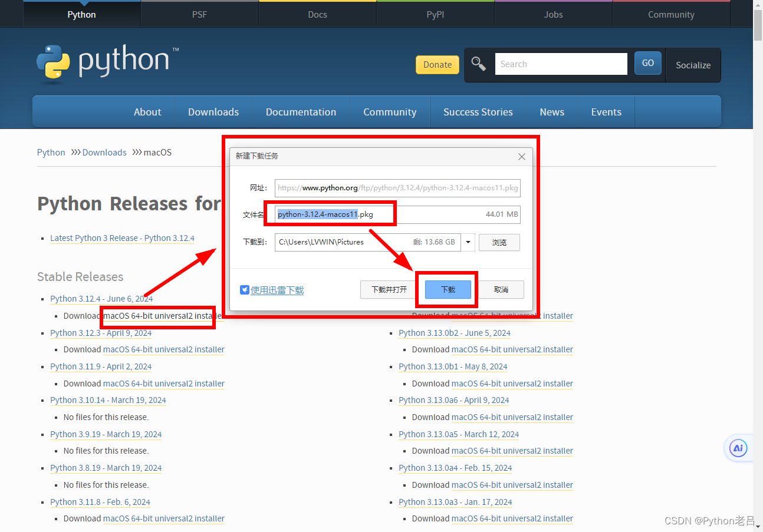The image size is (763, 532).
Task: Download macOS installer under Python 3.13.0a6
Action: coord(512,417)
